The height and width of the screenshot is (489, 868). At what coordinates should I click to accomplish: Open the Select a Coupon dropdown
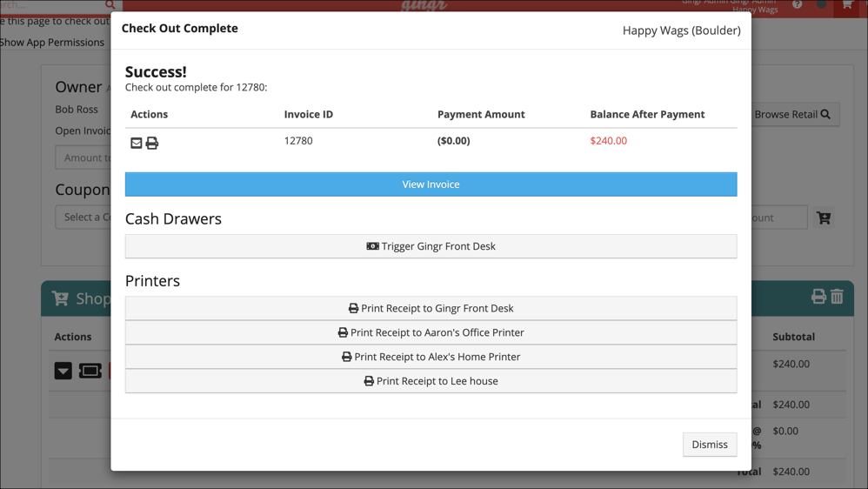pyautogui.click(x=83, y=217)
